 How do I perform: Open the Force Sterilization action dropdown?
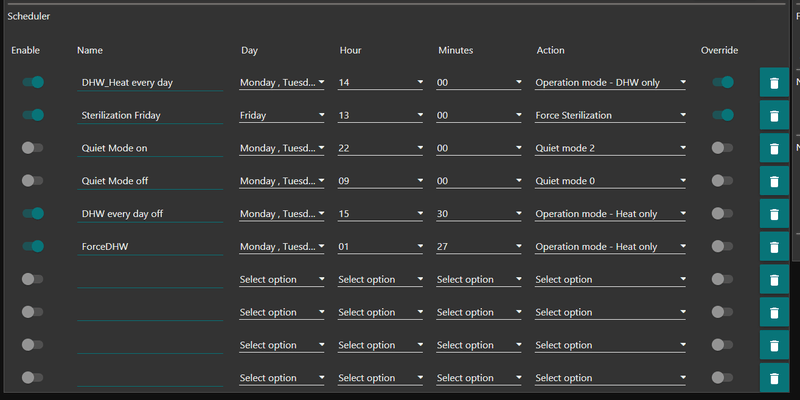(610, 115)
